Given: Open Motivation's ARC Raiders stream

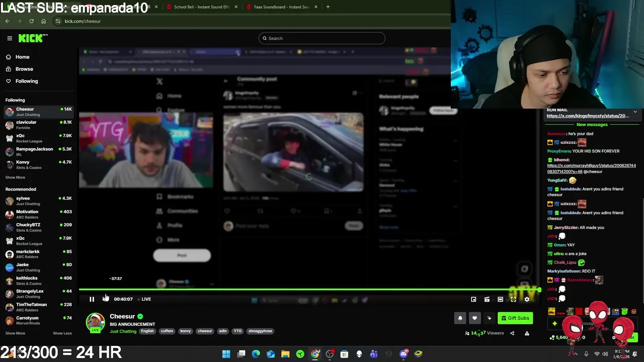Looking at the screenshot, I should [x=39, y=214].
